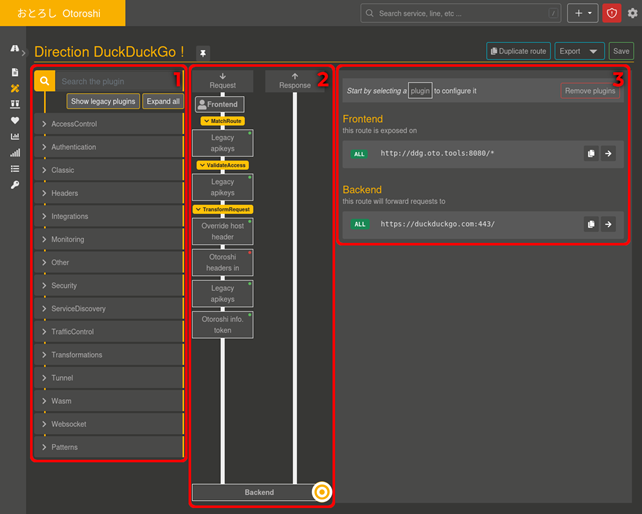
Task: Expand the Other category
Action: (109, 262)
